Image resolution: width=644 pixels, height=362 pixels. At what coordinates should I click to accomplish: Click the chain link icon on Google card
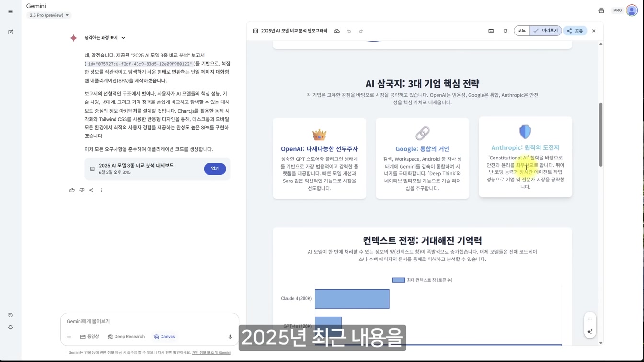coord(422,133)
